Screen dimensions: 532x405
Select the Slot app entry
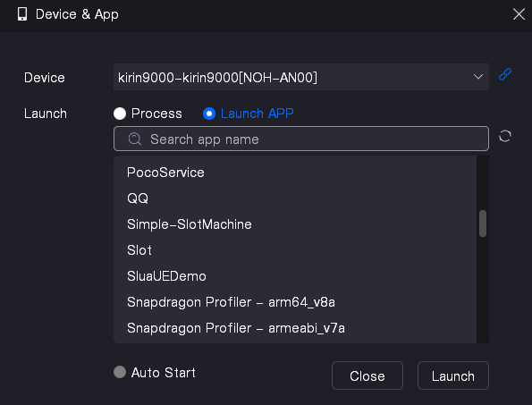point(295,250)
